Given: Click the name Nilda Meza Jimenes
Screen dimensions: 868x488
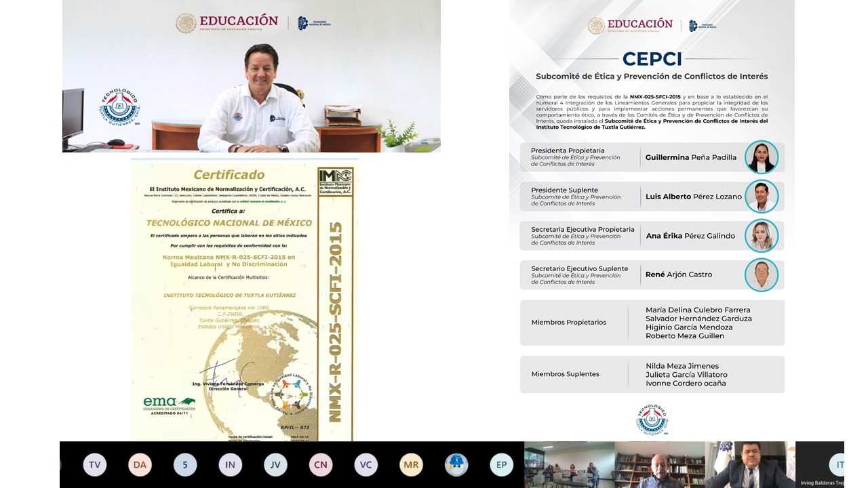Looking at the screenshot, I should (682, 366).
